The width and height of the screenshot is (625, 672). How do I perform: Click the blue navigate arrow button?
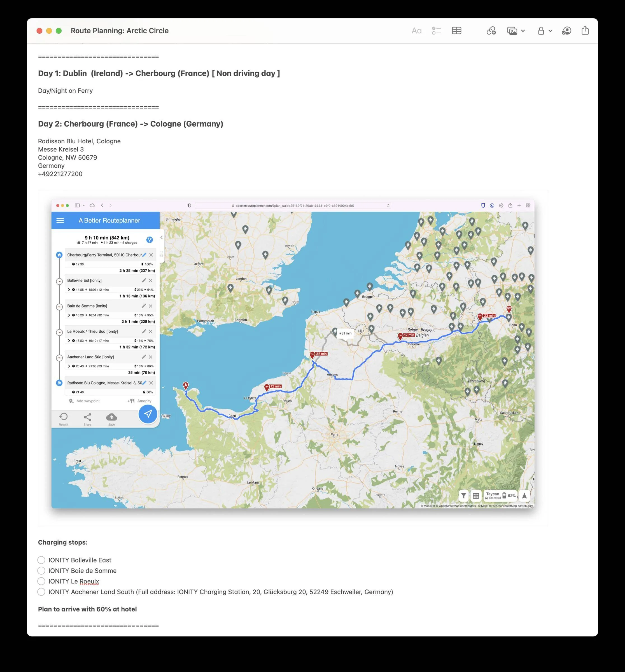tap(148, 414)
